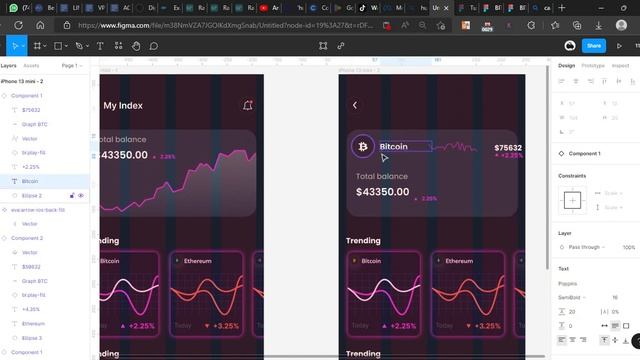
Task: Switch to the Layers tab
Action: (9, 65)
